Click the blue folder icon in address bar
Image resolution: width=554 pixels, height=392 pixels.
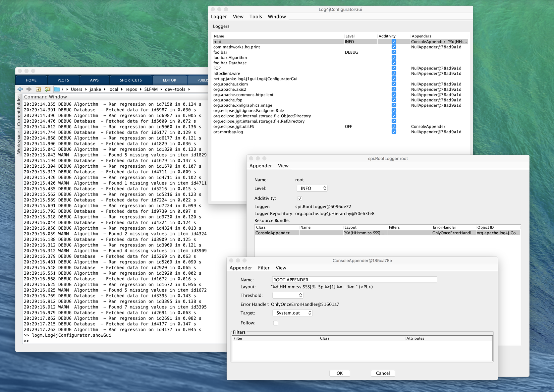[x=57, y=89]
